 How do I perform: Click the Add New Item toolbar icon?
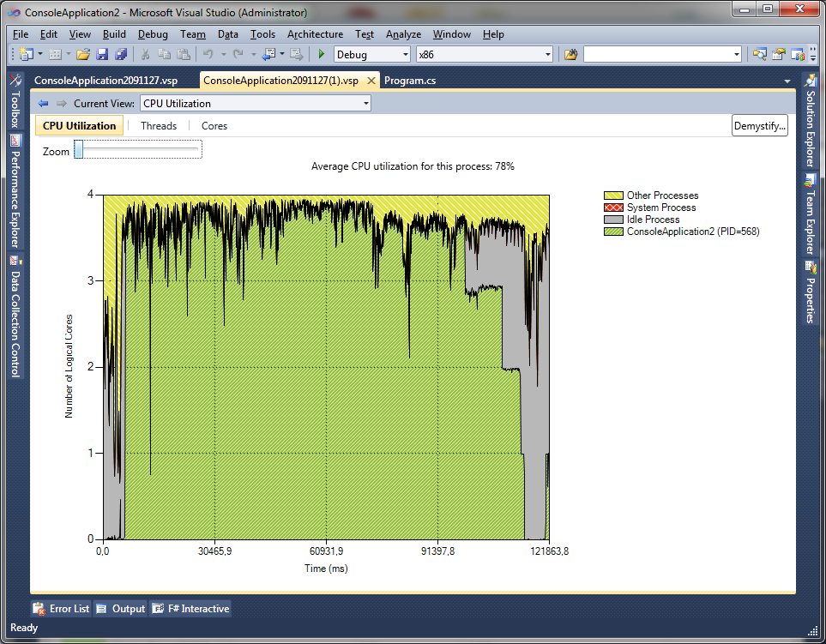pos(55,54)
